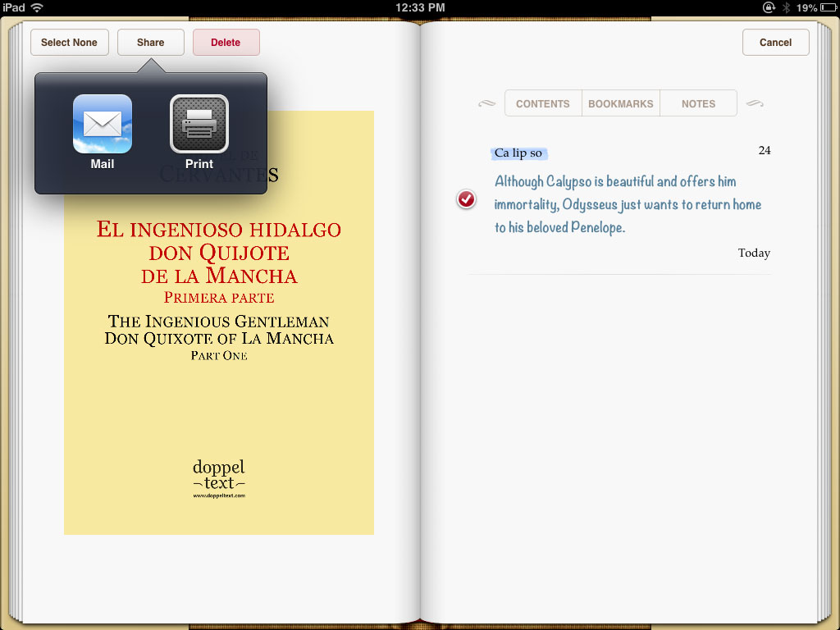Image resolution: width=840 pixels, height=630 pixels.
Task: Tap the Bluetooth icon in status bar
Action: coord(785,7)
